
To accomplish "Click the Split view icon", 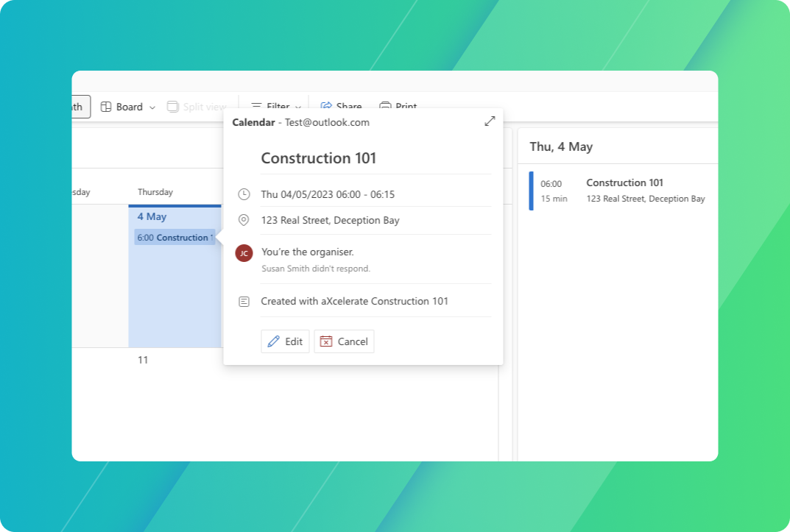I will coord(172,107).
